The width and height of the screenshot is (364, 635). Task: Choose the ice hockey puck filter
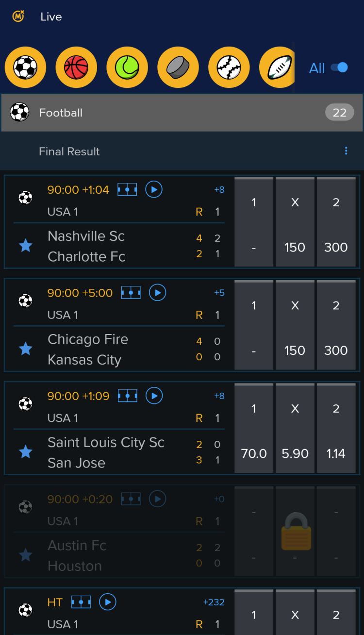[178, 67]
